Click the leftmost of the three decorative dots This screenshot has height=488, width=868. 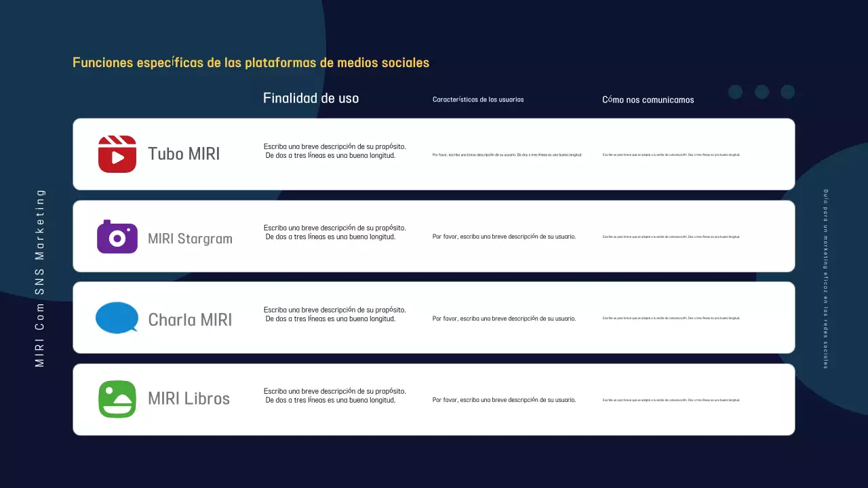pos(735,92)
